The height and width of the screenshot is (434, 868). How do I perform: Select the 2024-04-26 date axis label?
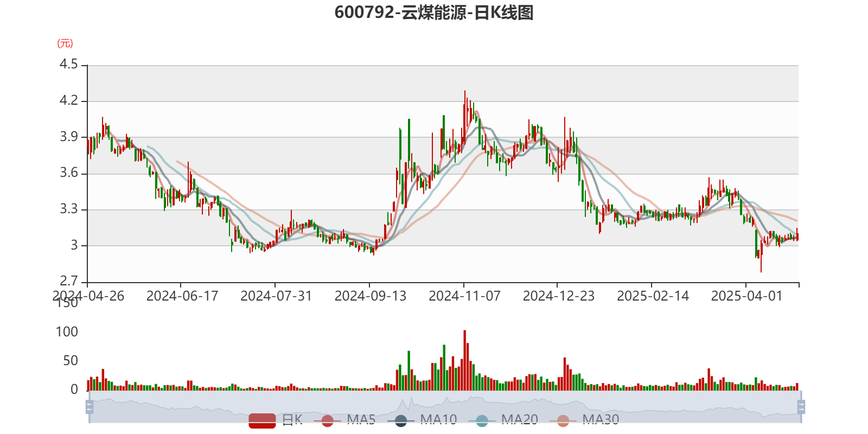pyautogui.click(x=88, y=296)
